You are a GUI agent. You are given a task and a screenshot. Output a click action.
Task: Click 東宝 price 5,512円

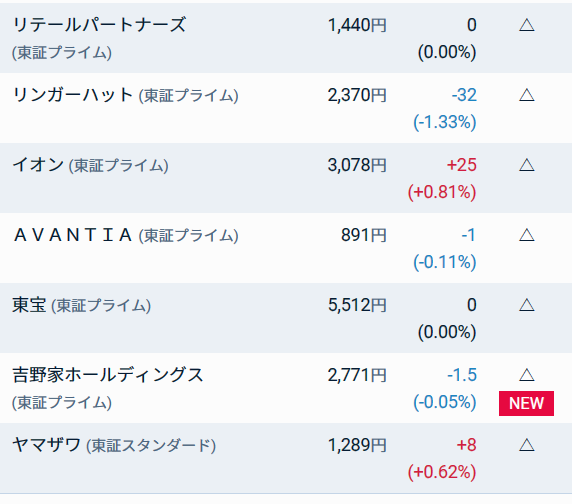pyautogui.click(x=357, y=305)
